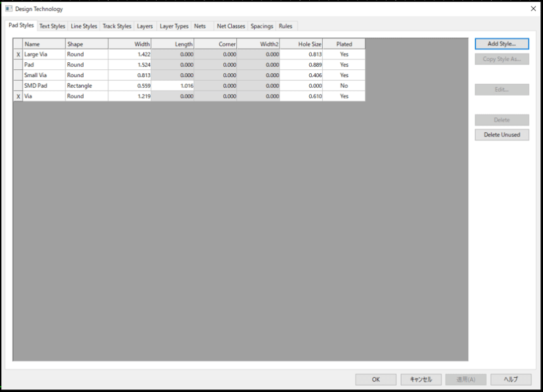Image resolution: width=543 pixels, height=392 pixels.
Task: Select the SMD Pad style name
Action: coord(44,86)
